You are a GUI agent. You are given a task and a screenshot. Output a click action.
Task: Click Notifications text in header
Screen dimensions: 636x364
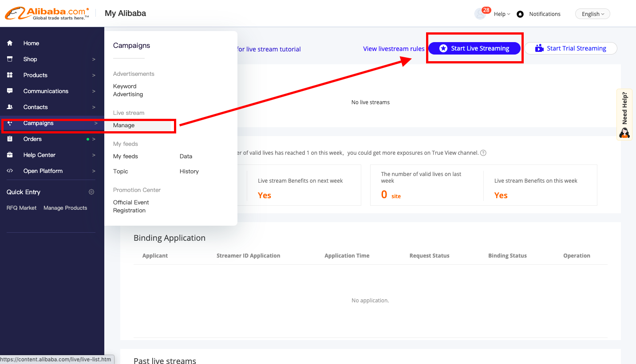coord(545,14)
